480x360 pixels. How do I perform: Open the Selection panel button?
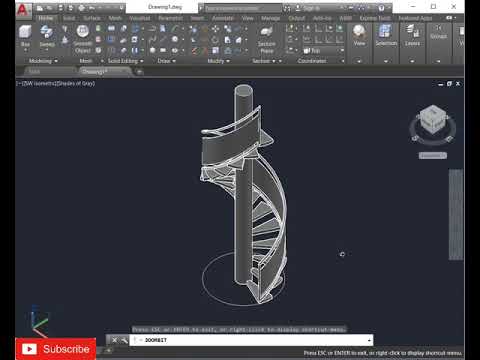tap(386, 36)
